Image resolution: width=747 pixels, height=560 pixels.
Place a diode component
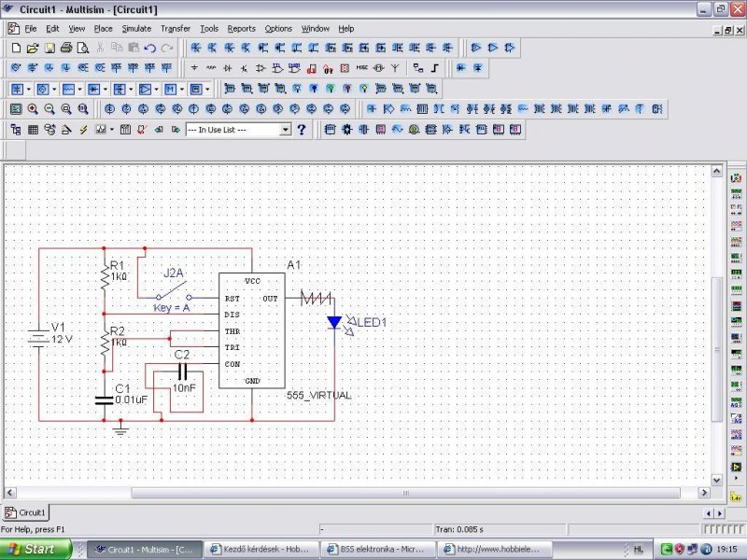(227, 68)
